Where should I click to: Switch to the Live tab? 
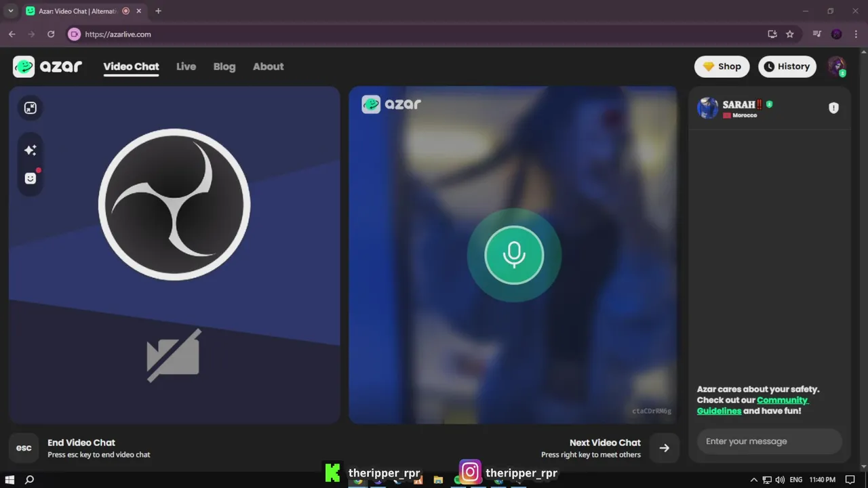click(x=186, y=66)
